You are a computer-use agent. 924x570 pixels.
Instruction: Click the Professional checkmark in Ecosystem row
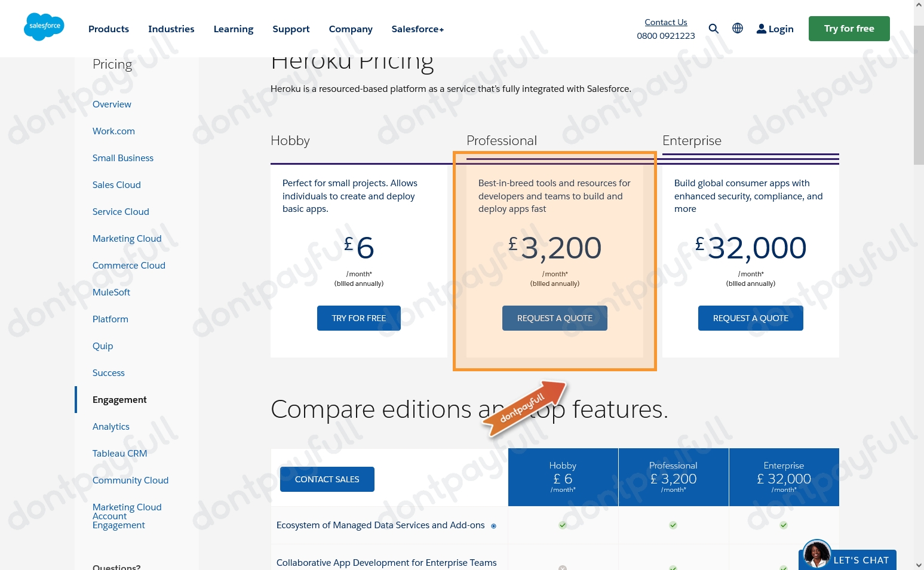673,525
